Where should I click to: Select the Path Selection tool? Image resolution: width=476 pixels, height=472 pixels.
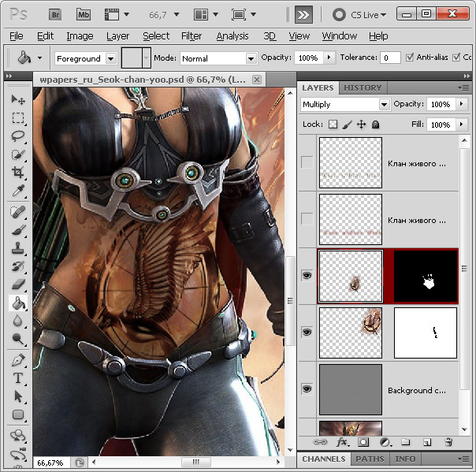(18, 396)
